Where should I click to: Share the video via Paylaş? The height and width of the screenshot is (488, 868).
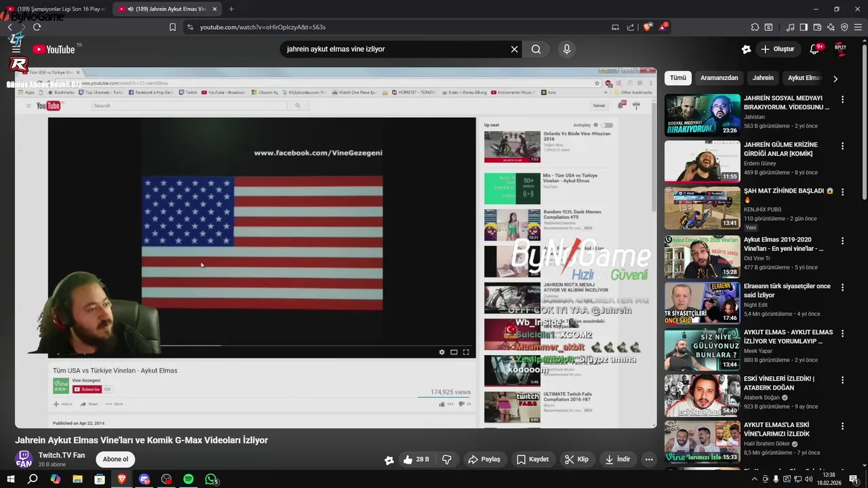pyautogui.click(x=484, y=460)
